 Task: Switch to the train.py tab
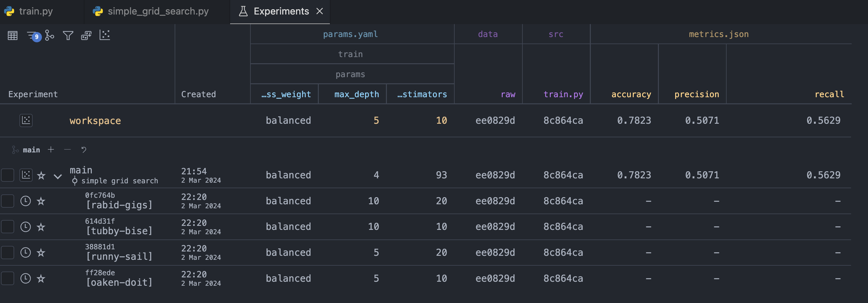click(x=36, y=11)
